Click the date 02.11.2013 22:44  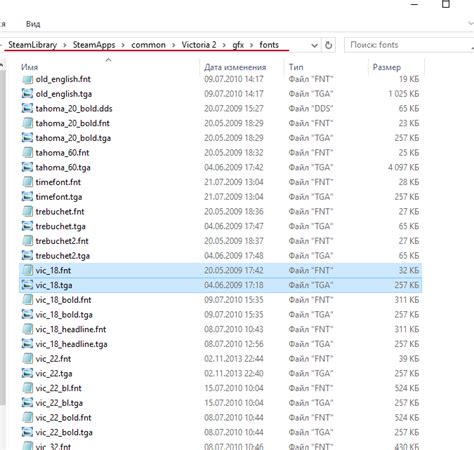pos(234,359)
